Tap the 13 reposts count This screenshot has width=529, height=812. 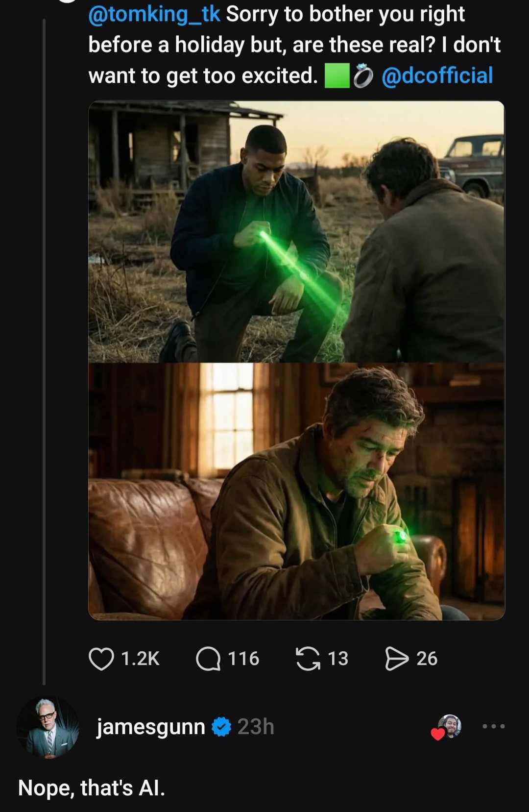(338, 658)
